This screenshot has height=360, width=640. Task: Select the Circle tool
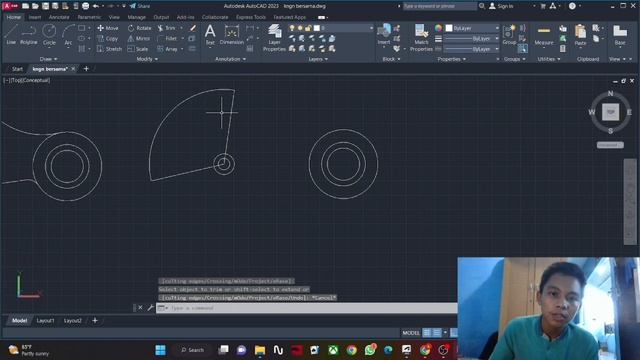[x=49, y=34]
